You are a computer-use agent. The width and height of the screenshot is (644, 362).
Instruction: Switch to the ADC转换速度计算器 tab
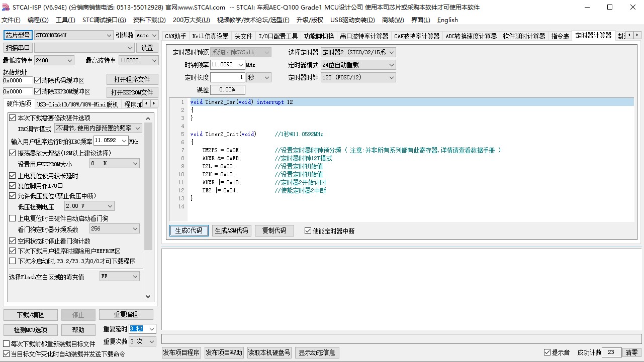point(471,36)
